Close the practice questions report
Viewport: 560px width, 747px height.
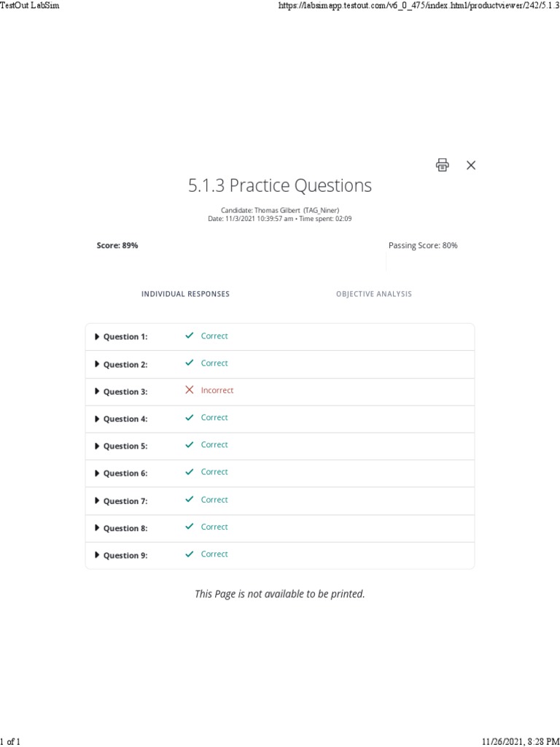click(471, 165)
